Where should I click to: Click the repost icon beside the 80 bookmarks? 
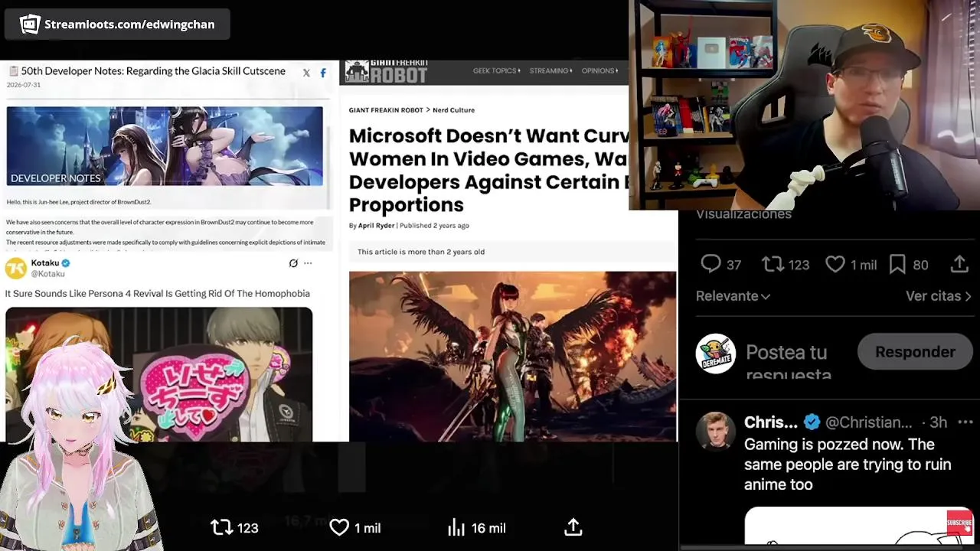(x=773, y=265)
